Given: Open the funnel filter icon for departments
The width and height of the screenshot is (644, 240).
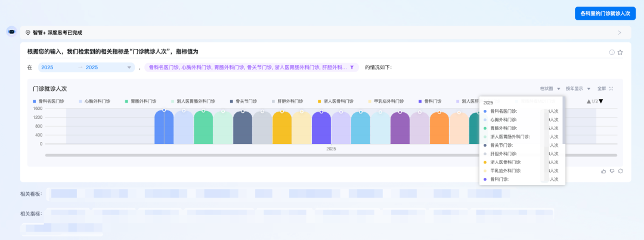Looking at the screenshot, I should (352, 67).
